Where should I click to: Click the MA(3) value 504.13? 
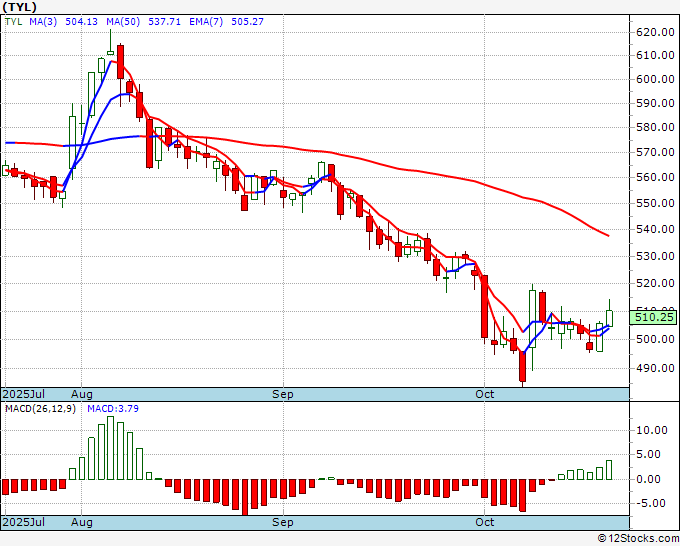click(x=81, y=22)
